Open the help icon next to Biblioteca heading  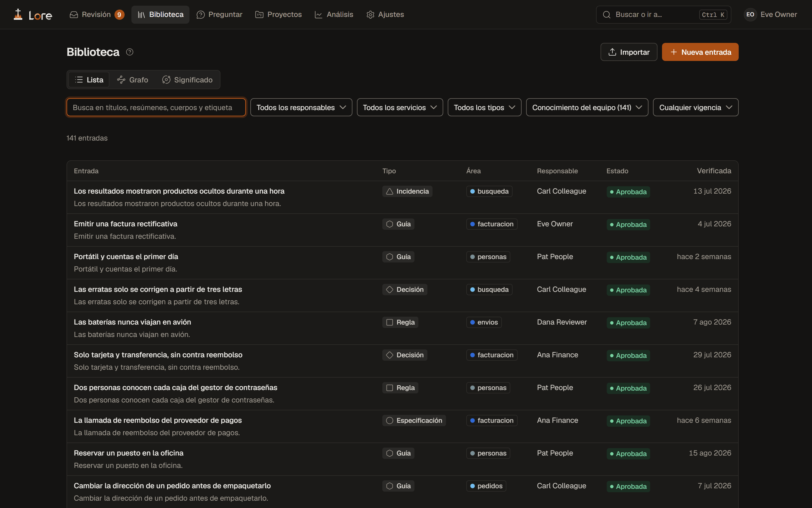129,52
